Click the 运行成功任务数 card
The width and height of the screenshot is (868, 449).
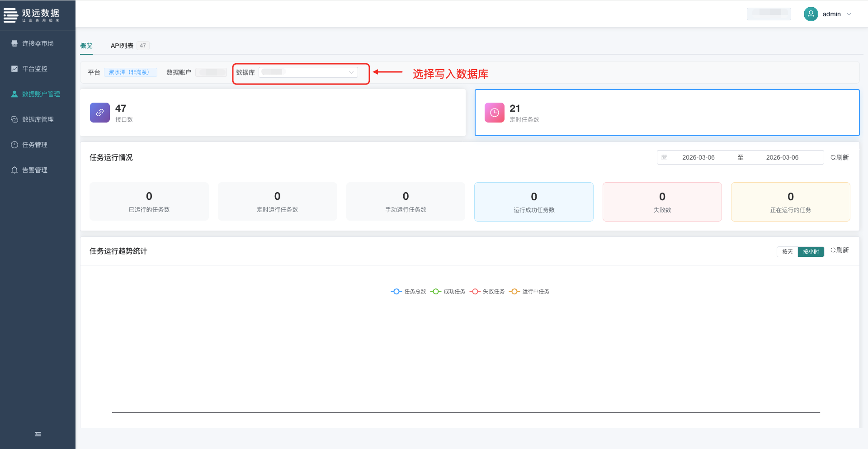click(x=533, y=202)
